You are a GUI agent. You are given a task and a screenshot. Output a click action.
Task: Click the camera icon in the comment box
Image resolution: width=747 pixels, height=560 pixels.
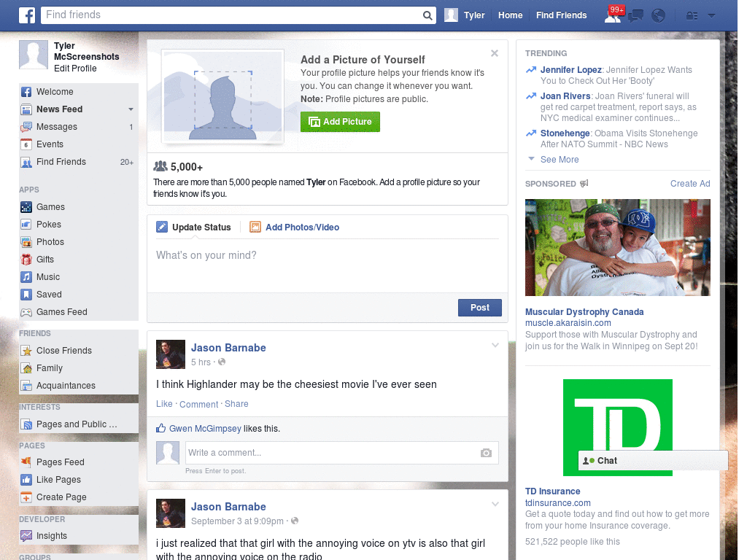[x=486, y=453]
